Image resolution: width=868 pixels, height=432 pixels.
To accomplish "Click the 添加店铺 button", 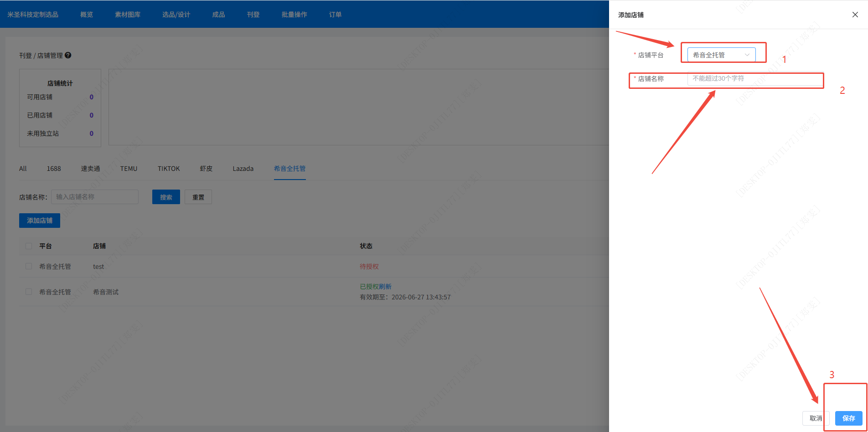I will click(x=40, y=221).
